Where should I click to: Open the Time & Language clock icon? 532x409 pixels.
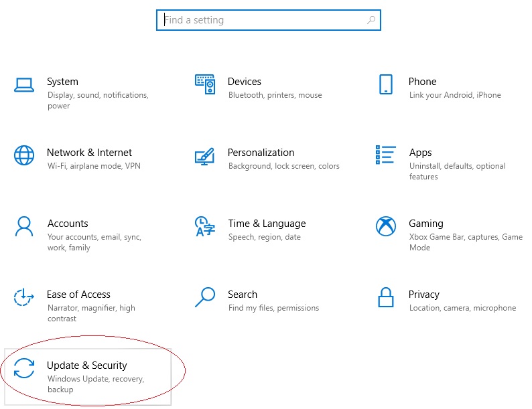click(x=205, y=226)
